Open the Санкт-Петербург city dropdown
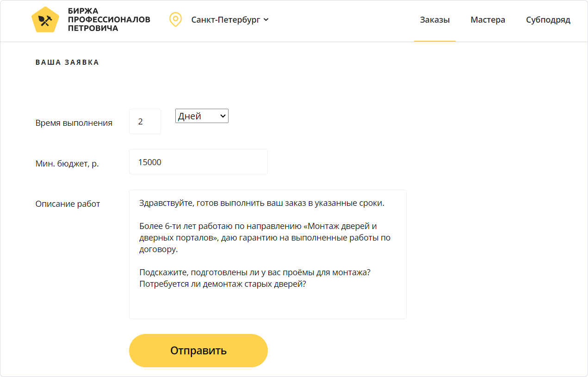588x377 pixels. (x=230, y=20)
